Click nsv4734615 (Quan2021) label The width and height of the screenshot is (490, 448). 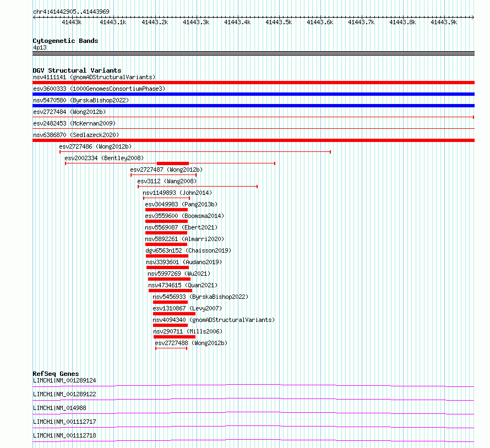click(x=183, y=285)
